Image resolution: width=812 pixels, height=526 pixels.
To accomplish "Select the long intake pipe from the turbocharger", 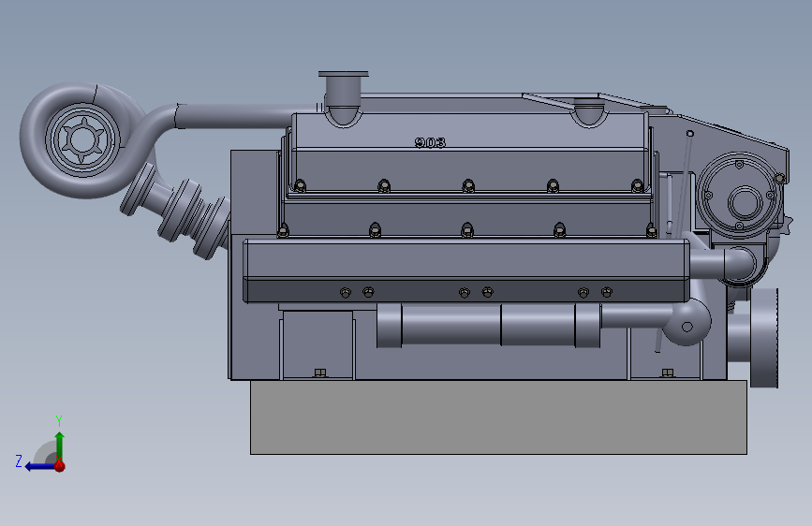I will 233,116.
